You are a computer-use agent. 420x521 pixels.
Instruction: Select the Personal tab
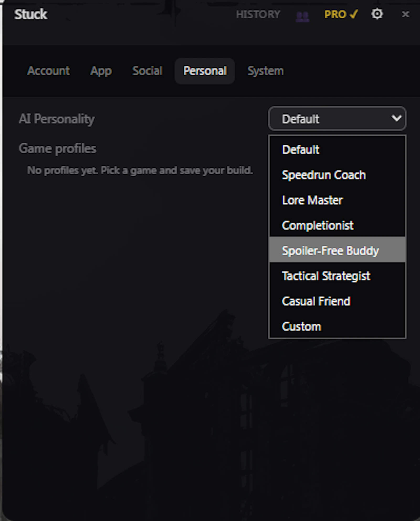205,71
